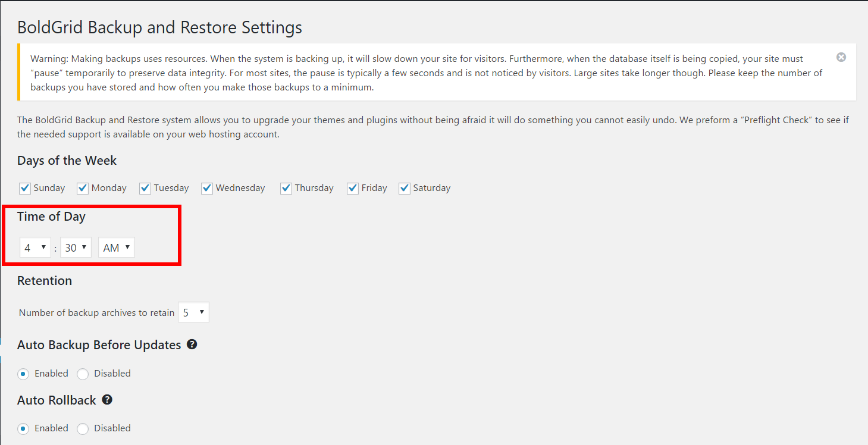The height and width of the screenshot is (445, 868).
Task: Select Disabled for Auto Rollback
Action: coord(83,429)
